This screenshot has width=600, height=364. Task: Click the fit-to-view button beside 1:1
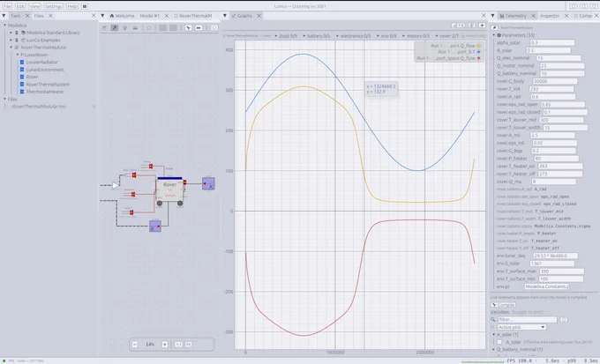coord(189,345)
